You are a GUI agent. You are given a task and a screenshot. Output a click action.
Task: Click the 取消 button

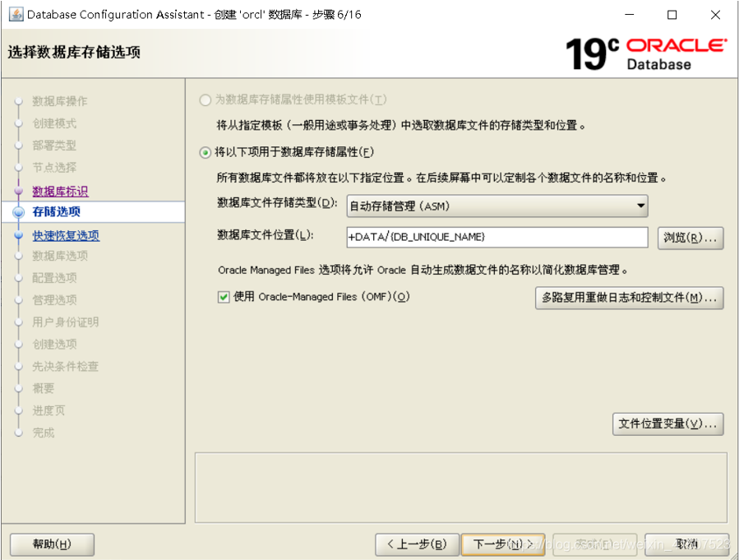coord(686,544)
